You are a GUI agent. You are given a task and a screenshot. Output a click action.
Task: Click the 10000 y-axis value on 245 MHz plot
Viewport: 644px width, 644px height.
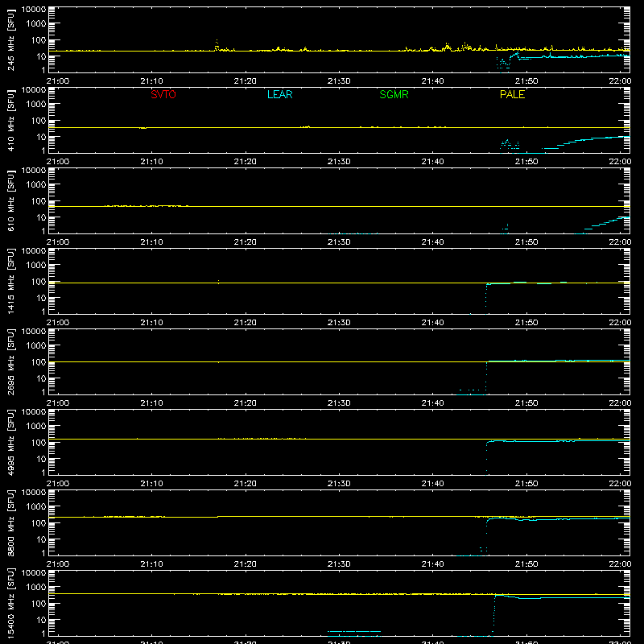click(x=34, y=10)
